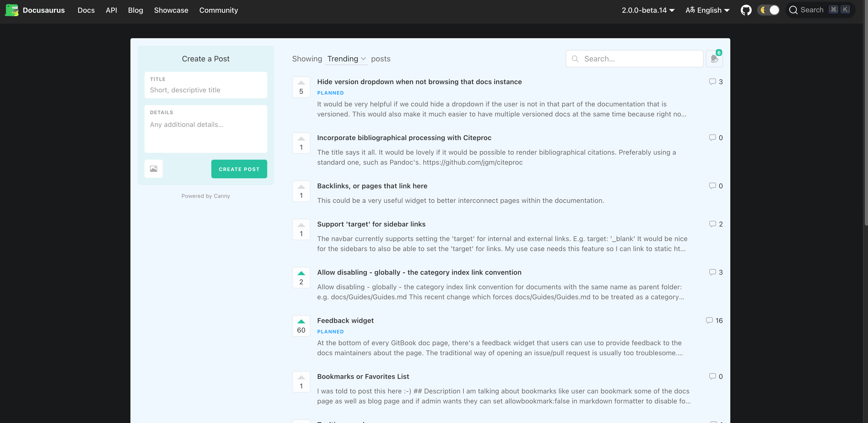Click the Docusaurus dinosaur logo
Viewport: 868px width, 423px height.
(x=12, y=10)
